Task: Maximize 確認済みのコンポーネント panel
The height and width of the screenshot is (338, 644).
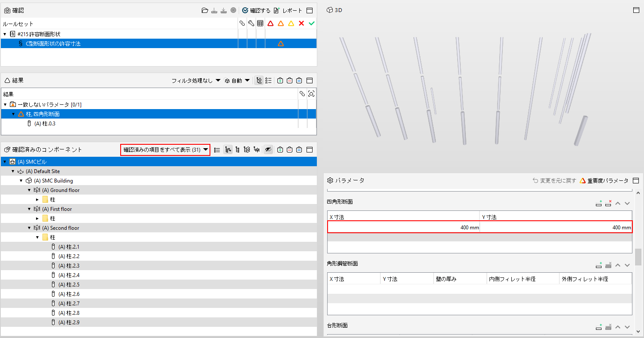Action: [x=309, y=150]
